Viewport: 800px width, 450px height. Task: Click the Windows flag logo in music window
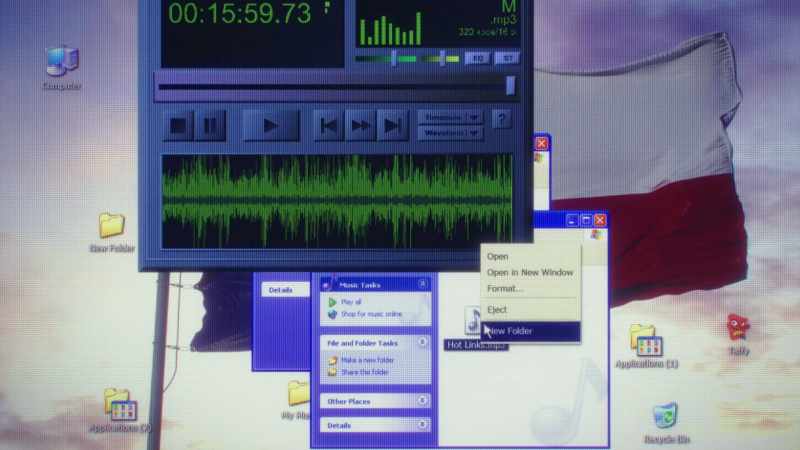pos(596,235)
